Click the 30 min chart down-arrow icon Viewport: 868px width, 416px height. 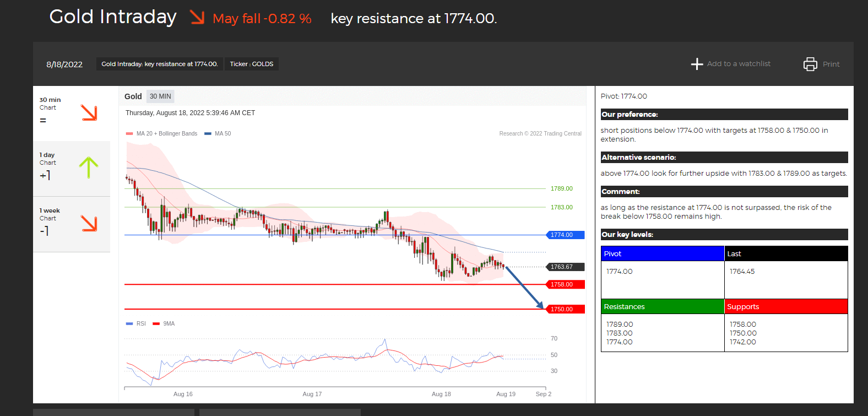click(89, 112)
